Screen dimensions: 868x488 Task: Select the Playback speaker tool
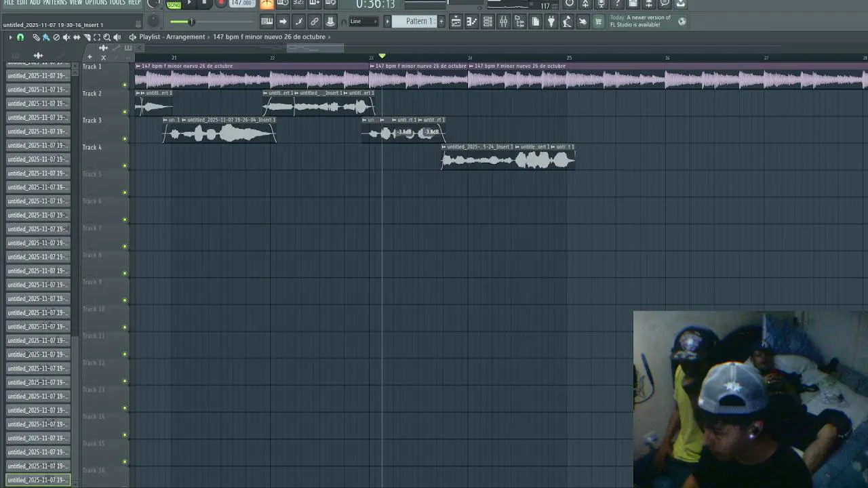[x=117, y=37]
